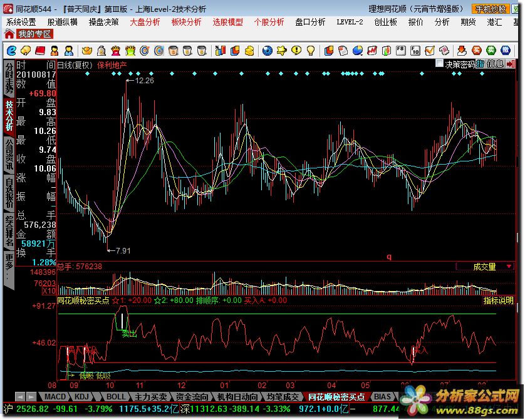Viewport: 525px width, 420px height.
Task: Open the LEVEL-2 menu
Action: pos(350,23)
